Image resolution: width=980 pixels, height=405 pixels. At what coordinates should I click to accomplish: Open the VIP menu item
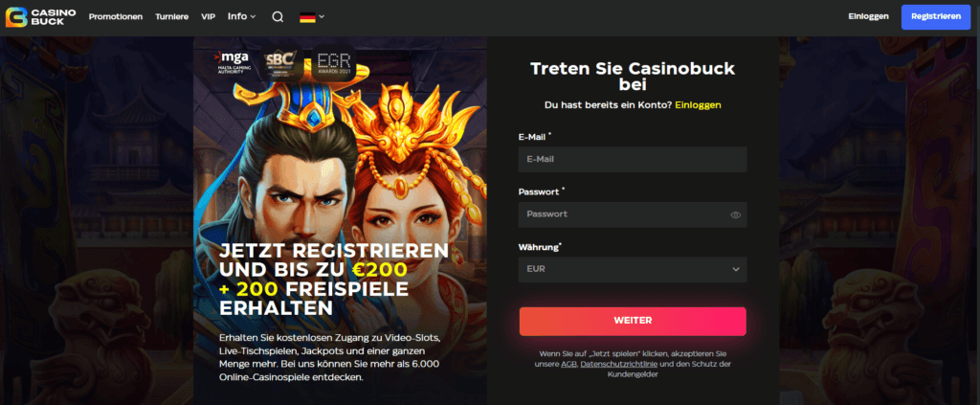click(x=208, y=17)
